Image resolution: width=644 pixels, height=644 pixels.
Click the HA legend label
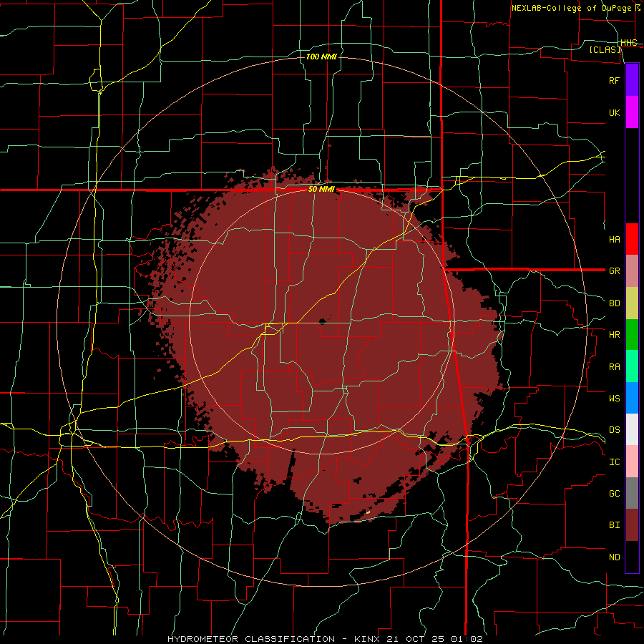(x=615, y=239)
